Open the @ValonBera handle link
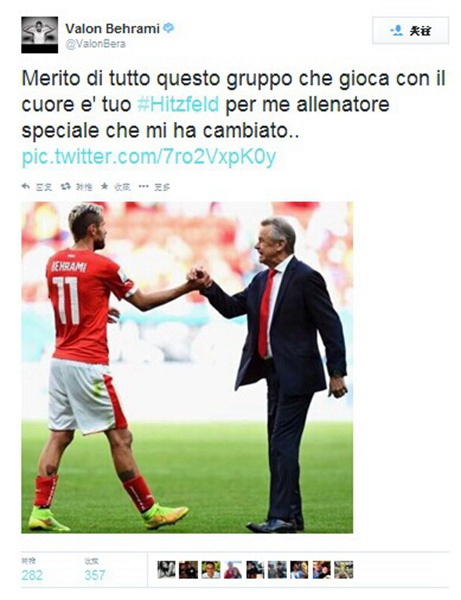Viewport: 461px width, 600px height. 95,44
